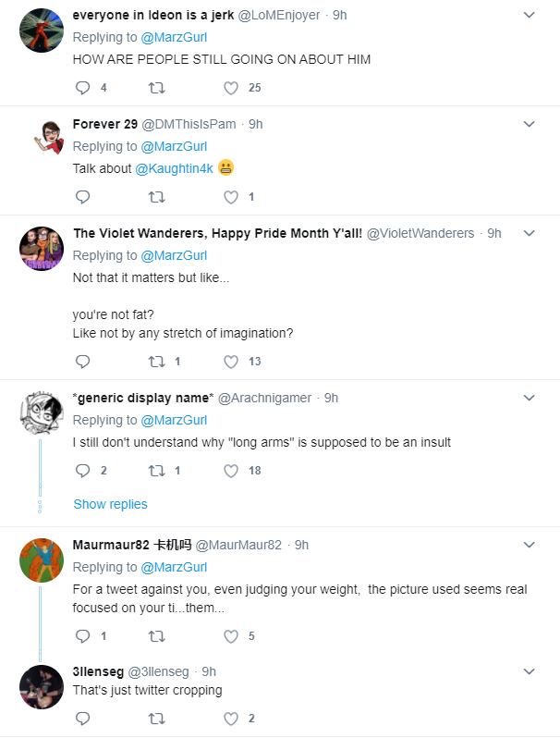Viewport: 560px width, 738px height.
Task: Open options chevron on the VioletWanderers tweet
Action: click(x=529, y=233)
